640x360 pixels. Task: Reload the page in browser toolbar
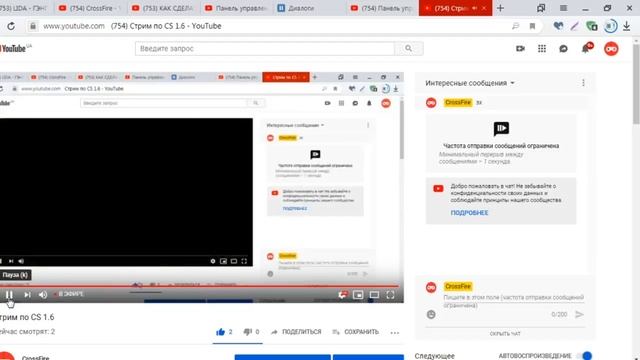tap(11, 26)
